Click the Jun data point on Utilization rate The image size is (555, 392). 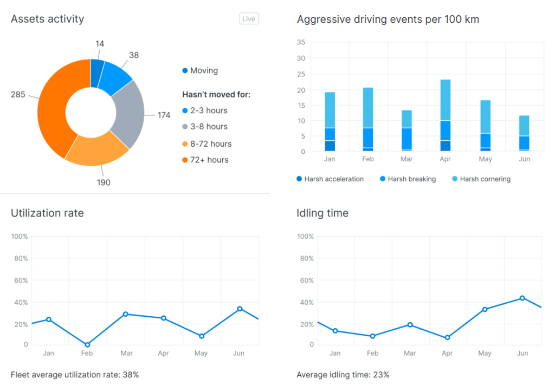click(240, 309)
